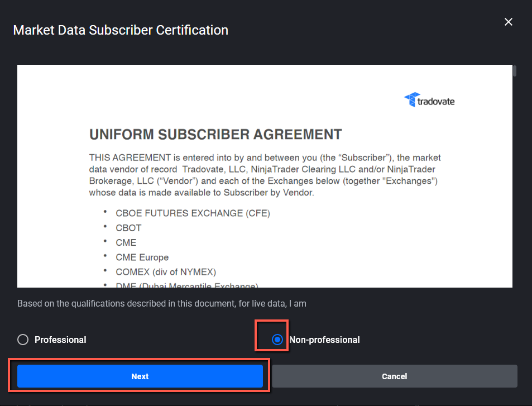Click the CBOE Futures Exchange list item

193,213
